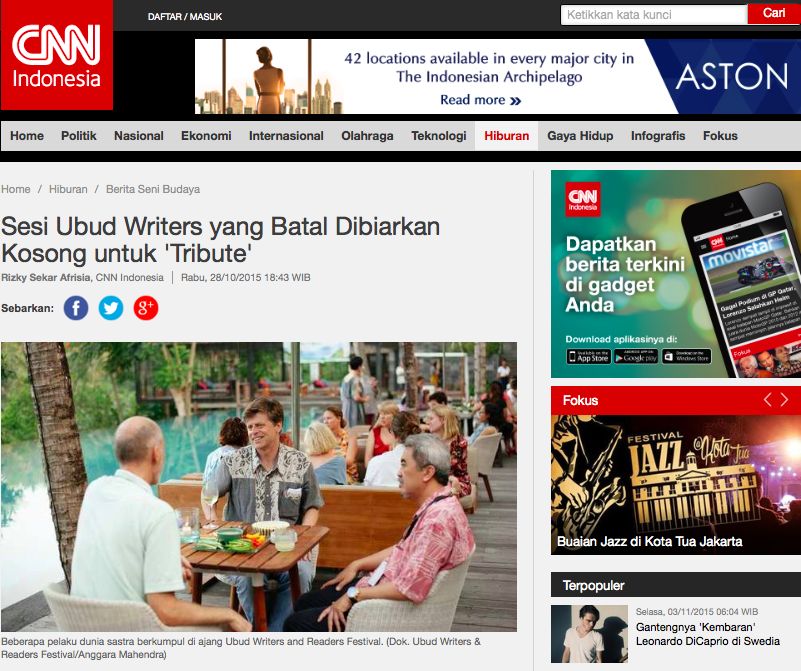The height and width of the screenshot is (671, 801).
Task: Open Google Play download badge
Action: [636, 356]
